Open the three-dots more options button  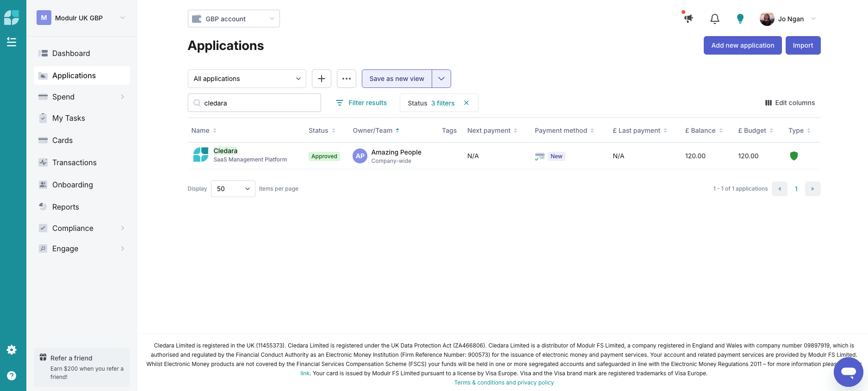(x=347, y=79)
